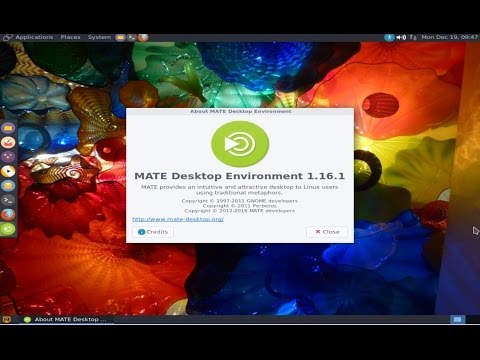Open the red calendar/tasks dock icon
Viewport: 480px width, 360px height.
tap(8, 142)
